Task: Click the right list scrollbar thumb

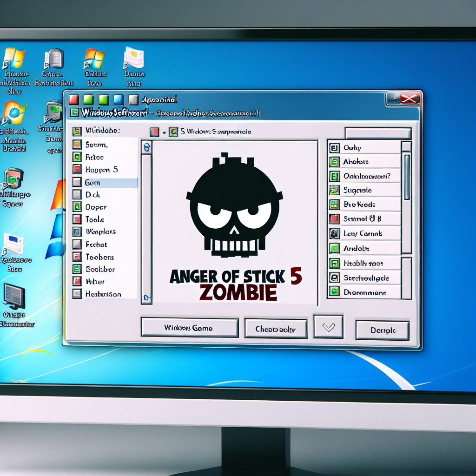Action: click(x=407, y=177)
